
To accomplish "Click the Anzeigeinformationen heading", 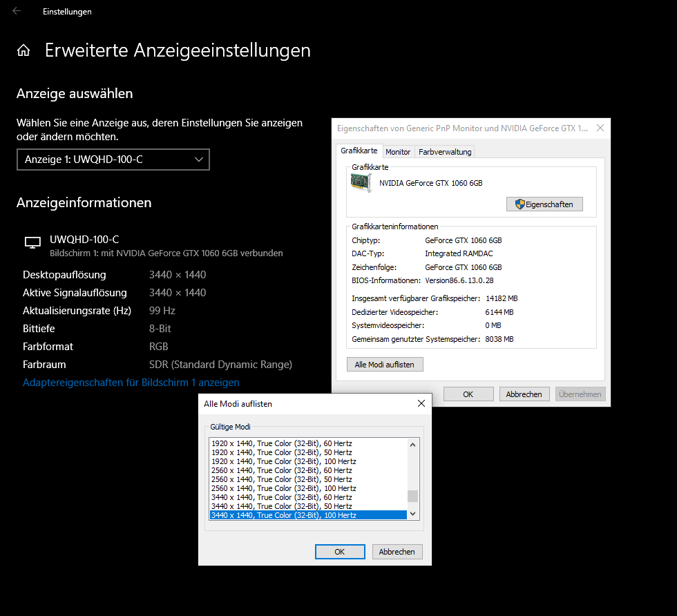I will tap(84, 202).
